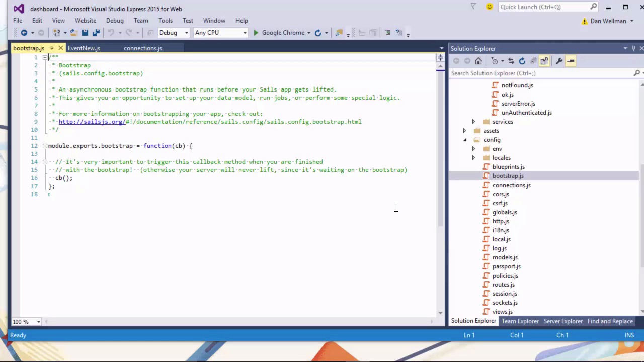
Task: Open the 100 % zoom level dropdown
Action: 38,322
